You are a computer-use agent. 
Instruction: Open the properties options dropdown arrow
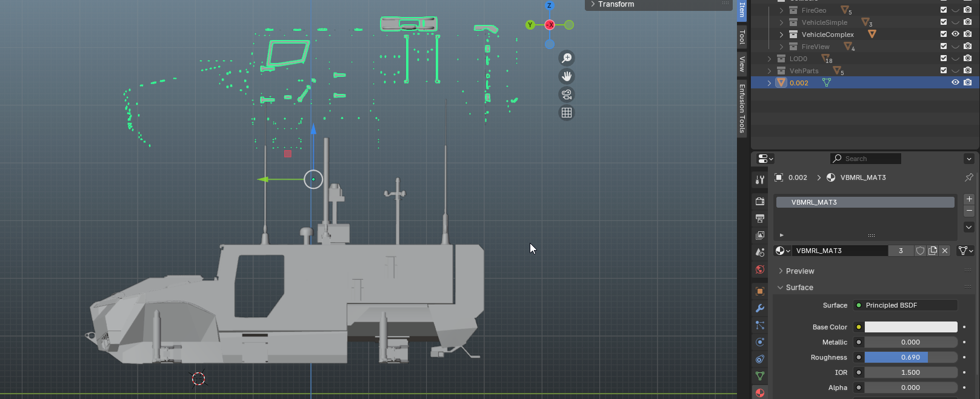[x=968, y=159]
